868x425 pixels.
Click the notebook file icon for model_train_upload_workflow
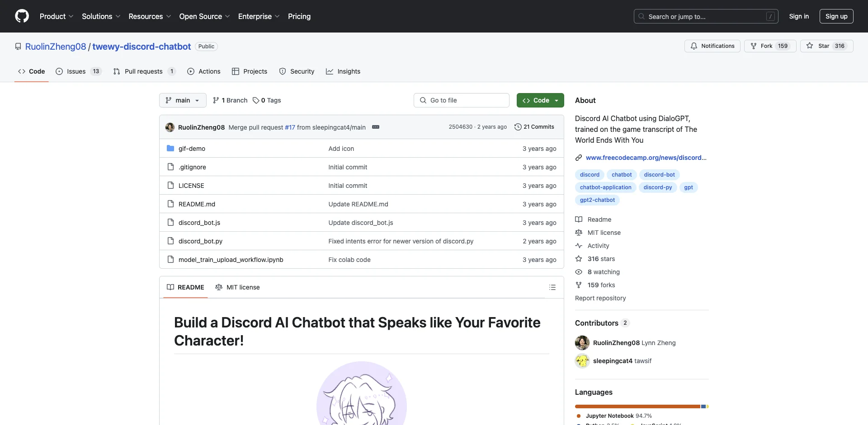pos(170,259)
